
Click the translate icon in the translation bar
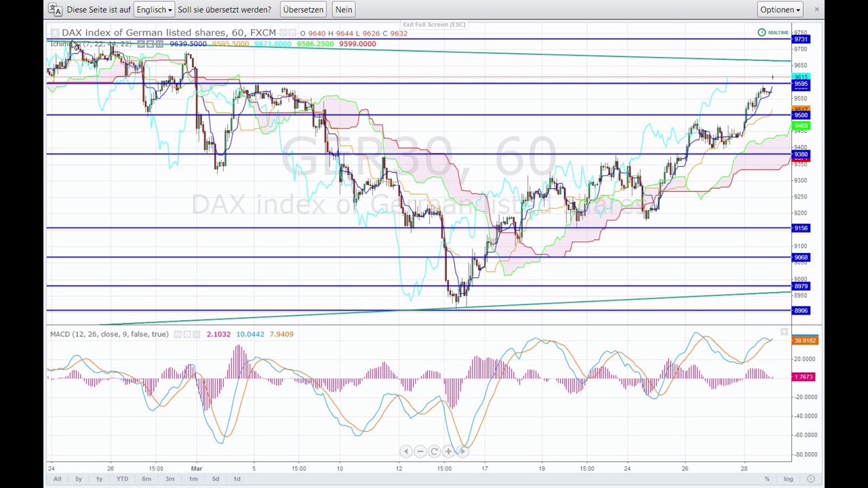(55, 9)
